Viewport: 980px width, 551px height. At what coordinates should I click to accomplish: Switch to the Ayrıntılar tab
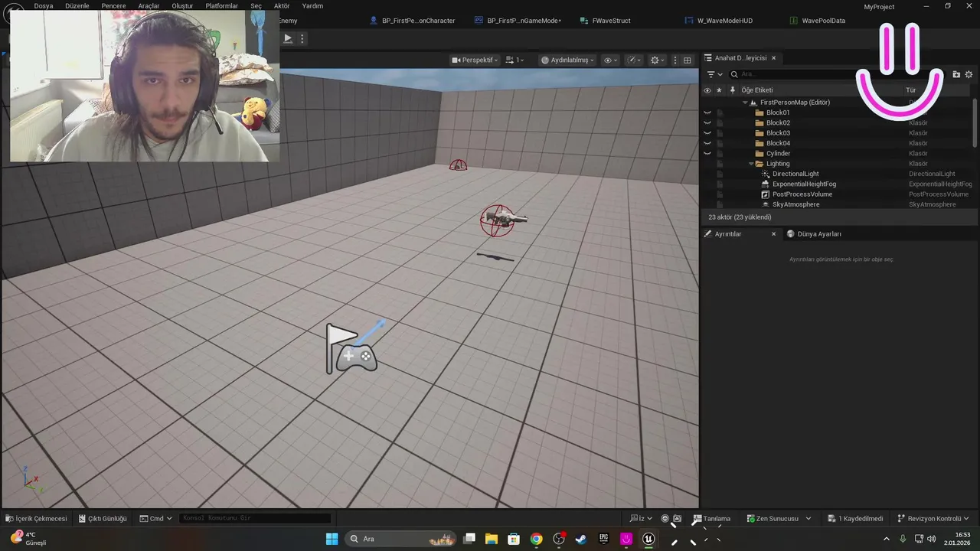[x=727, y=234]
